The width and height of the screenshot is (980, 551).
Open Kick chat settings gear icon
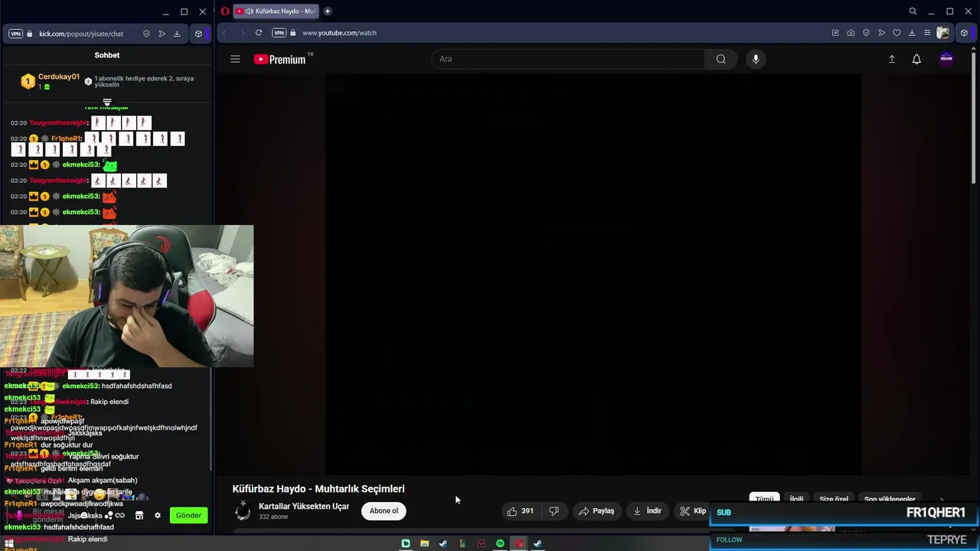click(158, 515)
